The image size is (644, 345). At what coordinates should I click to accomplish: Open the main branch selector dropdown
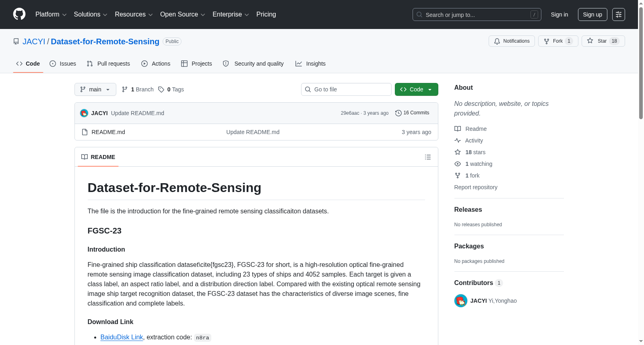(x=95, y=89)
